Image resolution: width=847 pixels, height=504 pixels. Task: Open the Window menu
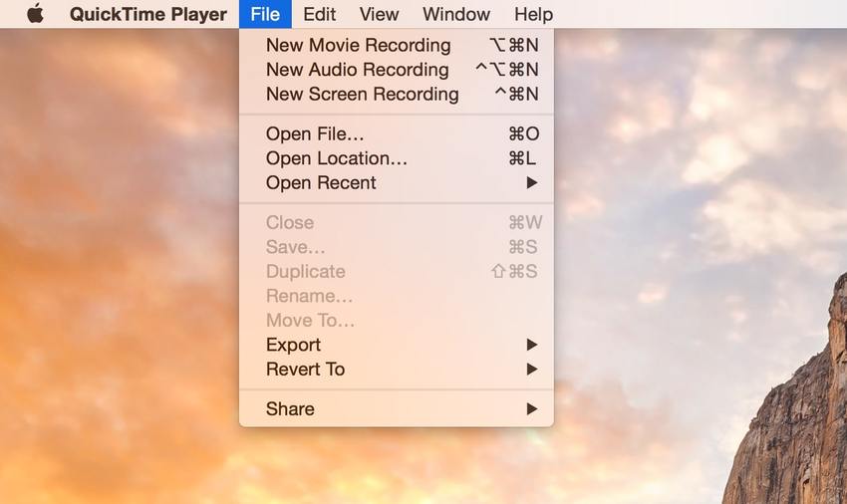(456, 14)
